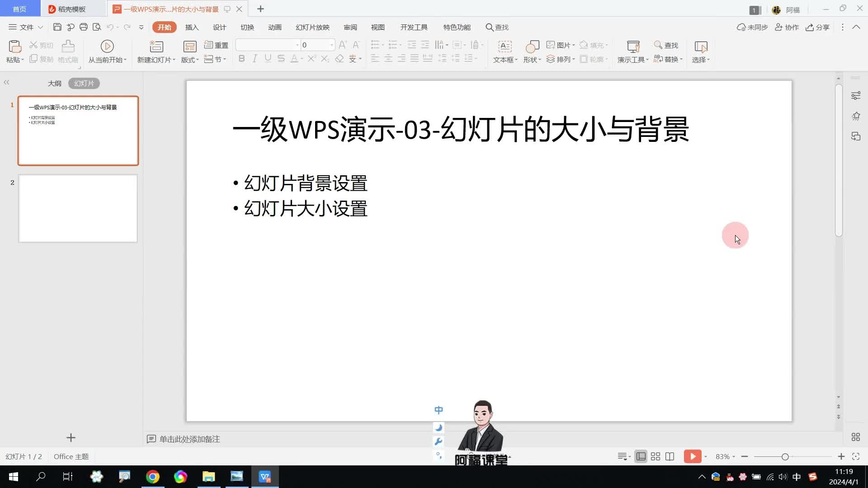Open the File (文件) menu dropdown
Image resolution: width=868 pixels, height=488 pixels.
(26, 27)
